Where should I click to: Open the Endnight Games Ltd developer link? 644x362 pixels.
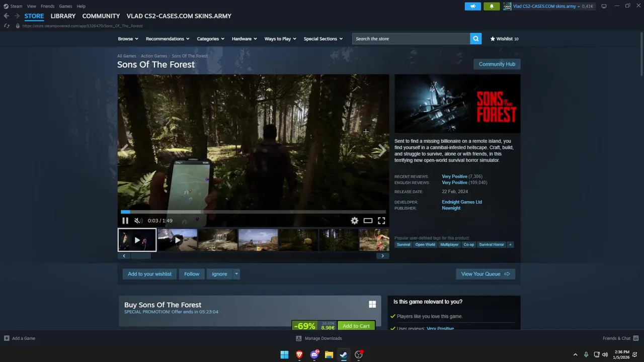tap(462, 202)
